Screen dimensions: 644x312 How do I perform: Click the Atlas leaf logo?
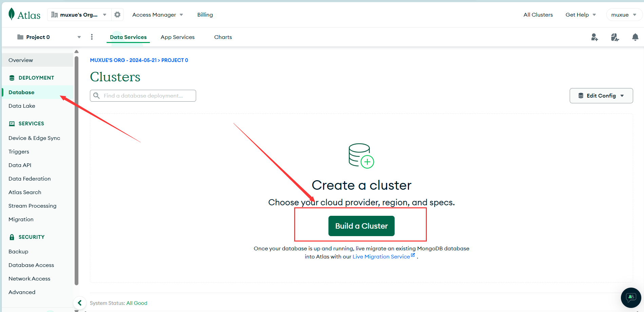12,14
